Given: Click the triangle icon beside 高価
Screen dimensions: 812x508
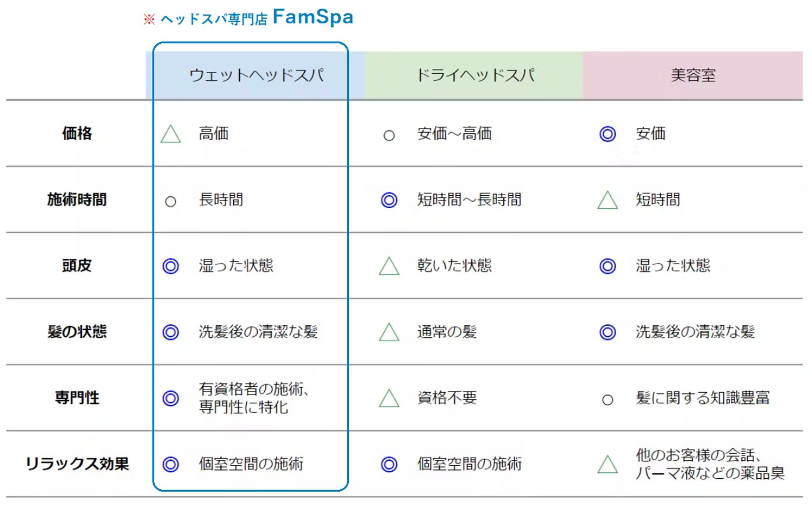Looking at the screenshot, I should click(171, 134).
